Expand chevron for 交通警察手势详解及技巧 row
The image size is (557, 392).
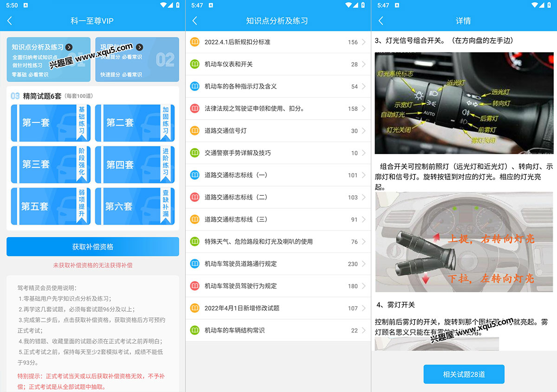click(x=363, y=153)
